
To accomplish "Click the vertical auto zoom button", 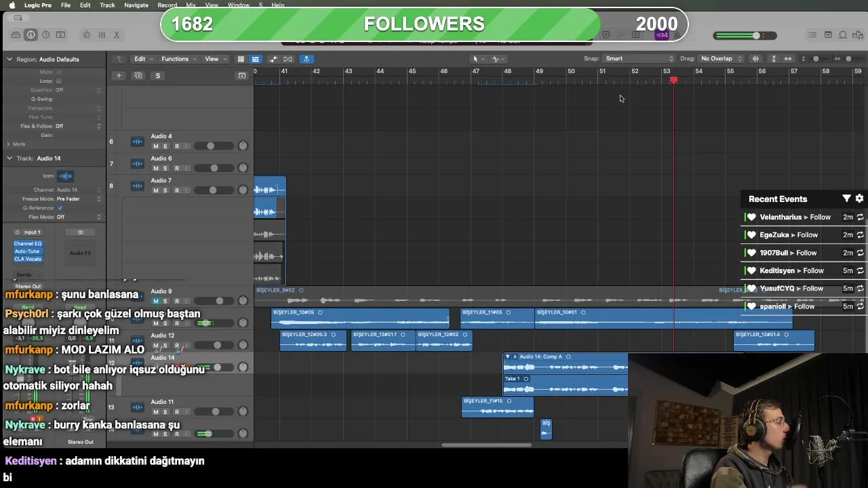I will click(x=774, y=59).
